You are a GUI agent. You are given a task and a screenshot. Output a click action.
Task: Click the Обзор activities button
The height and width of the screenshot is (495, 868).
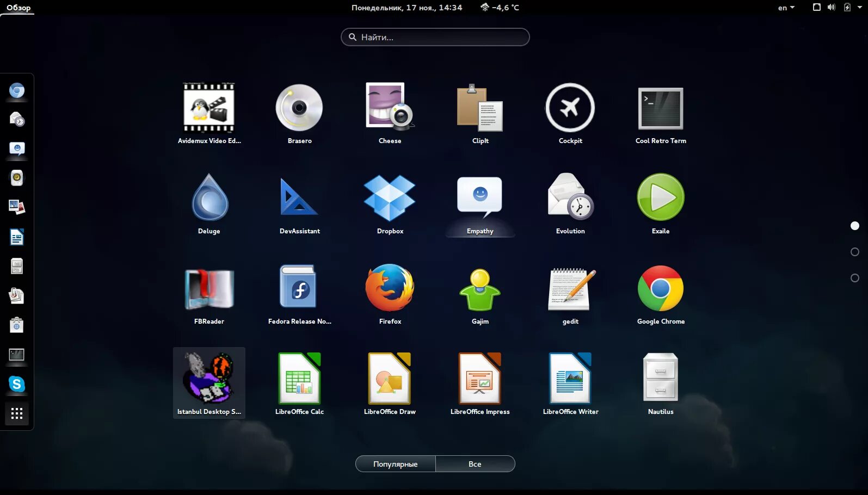coord(19,8)
